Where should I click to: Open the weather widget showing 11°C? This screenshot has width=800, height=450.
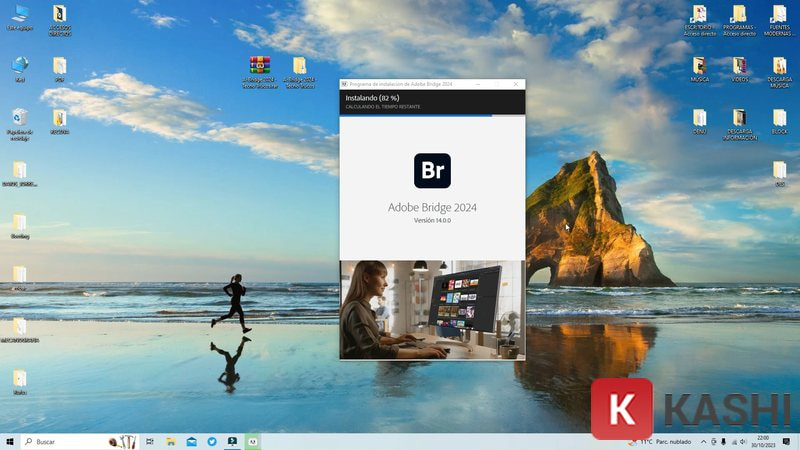pos(661,441)
